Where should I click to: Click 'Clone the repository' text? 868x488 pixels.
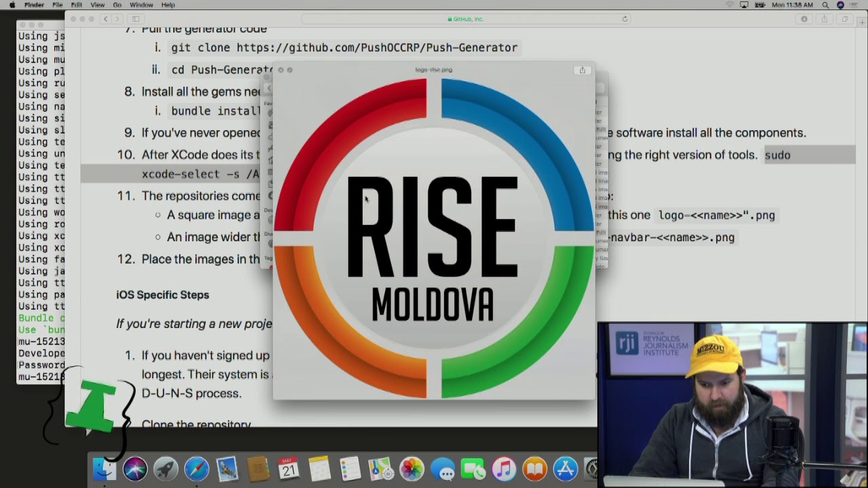click(x=196, y=424)
